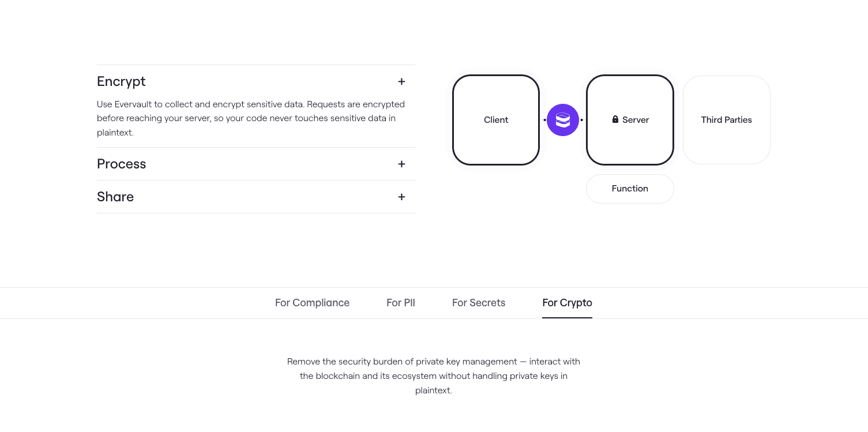Click the plus icon next to Encrypt
This screenshot has width=868, height=432.
[x=401, y=82]
